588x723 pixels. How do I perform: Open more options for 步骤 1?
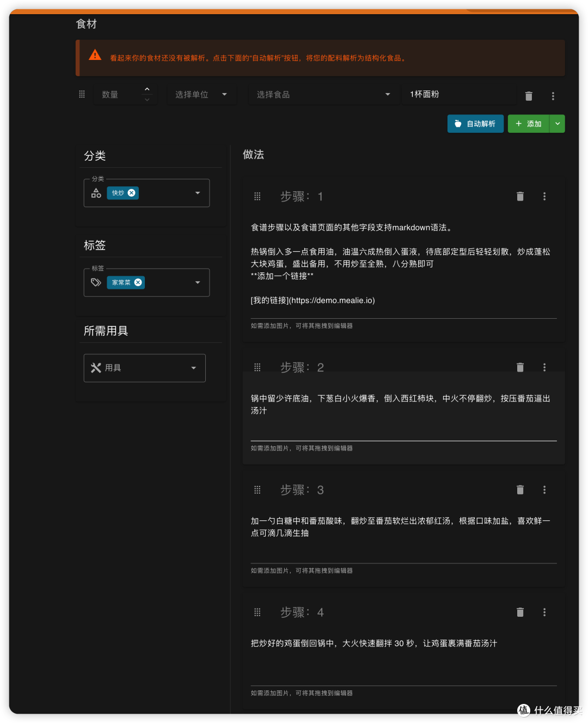tap(544, 196)
